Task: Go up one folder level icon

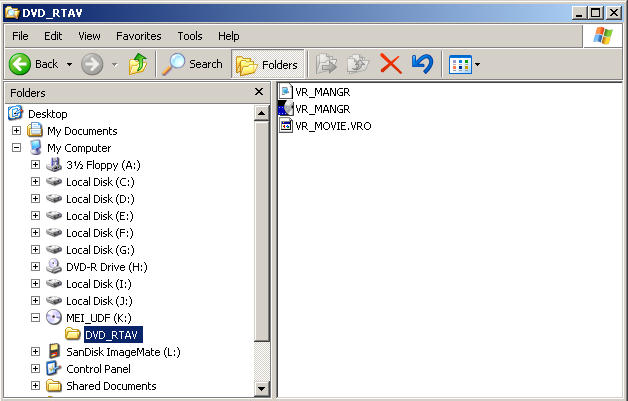Action: tap(138, 64)
